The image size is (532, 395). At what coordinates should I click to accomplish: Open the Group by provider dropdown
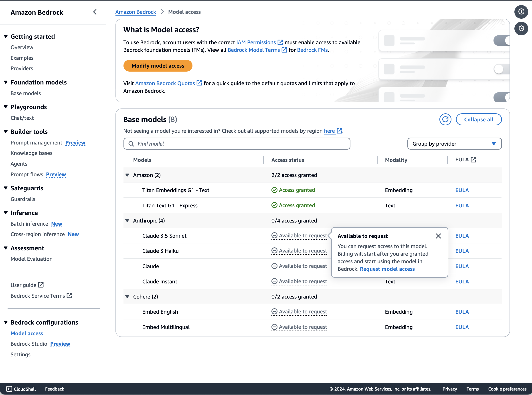pos(454,144)
